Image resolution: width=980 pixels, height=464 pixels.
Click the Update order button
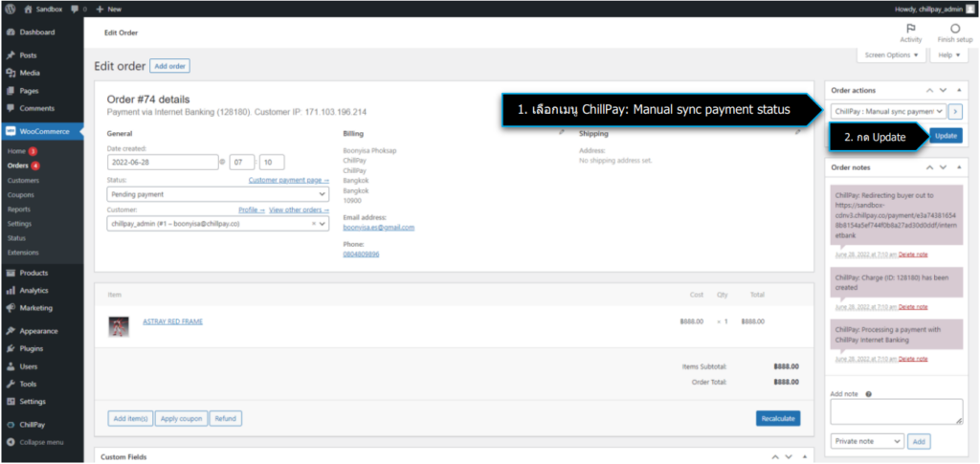tap(946, 136)
